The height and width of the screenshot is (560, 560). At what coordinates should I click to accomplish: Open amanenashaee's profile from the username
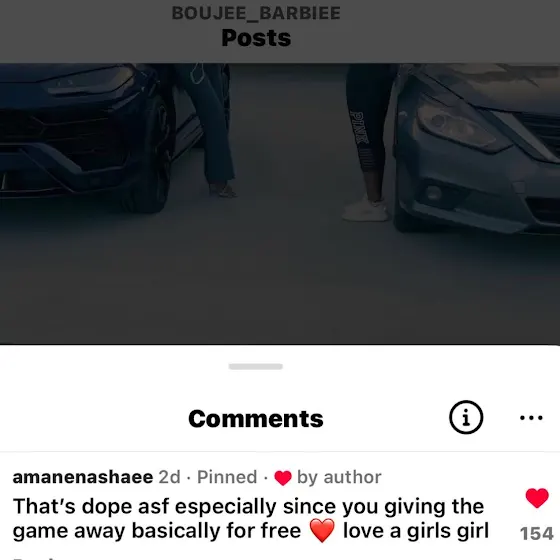click(x=83, y=477)
